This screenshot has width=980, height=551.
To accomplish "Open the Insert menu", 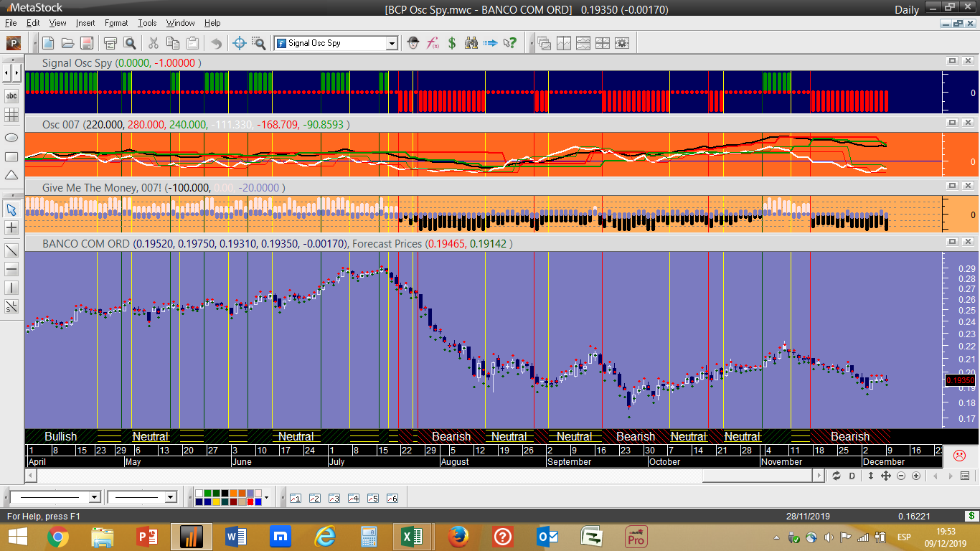I will pos(85,23).
